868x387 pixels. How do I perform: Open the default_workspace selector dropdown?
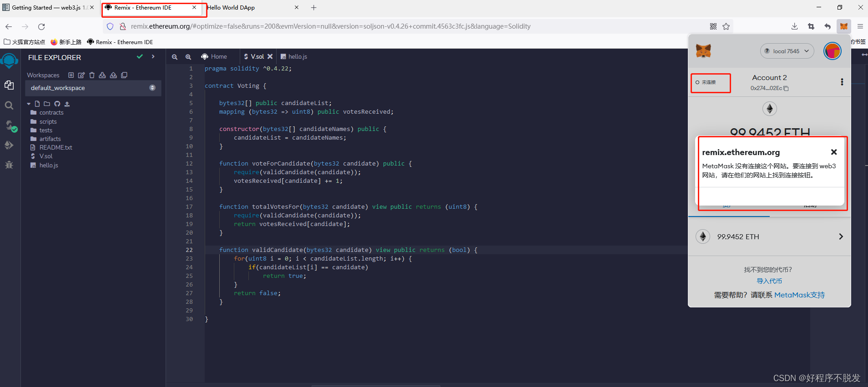pos(93,88)
